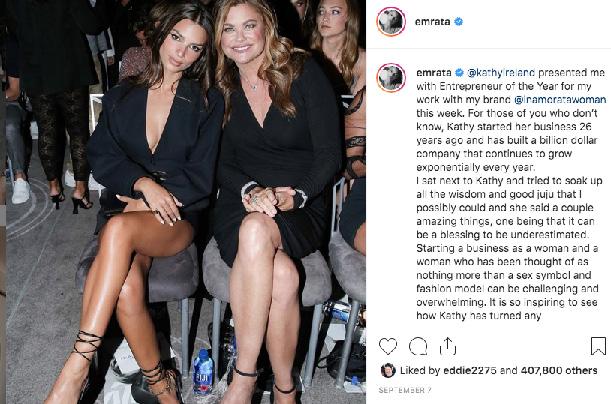
Task: Click the verified badge next to header emrata
Action: pos(459,21)
